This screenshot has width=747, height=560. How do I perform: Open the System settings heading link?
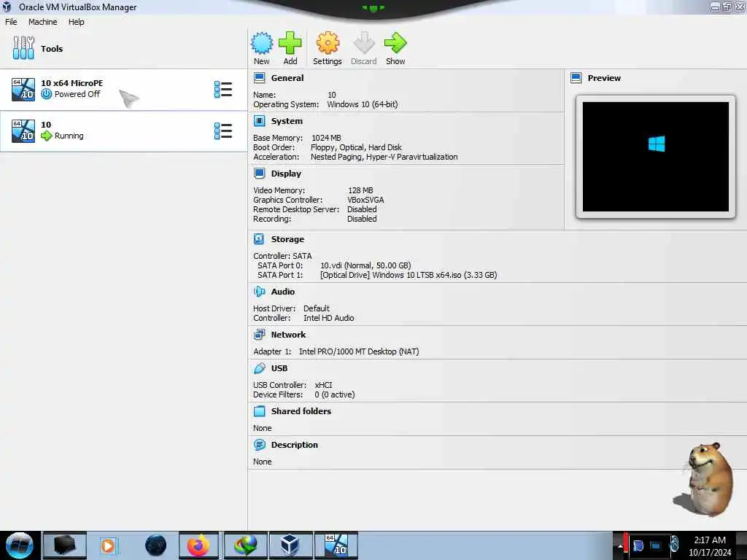click(x=287, y=121)
